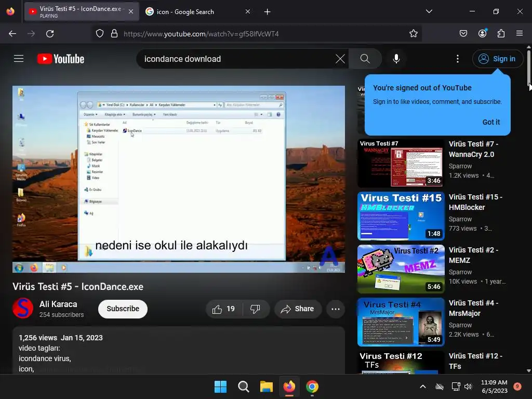The width and height of the screenshot is (532, 399).
Task: View site security padlock info
Action: click(x=114, y=34)
